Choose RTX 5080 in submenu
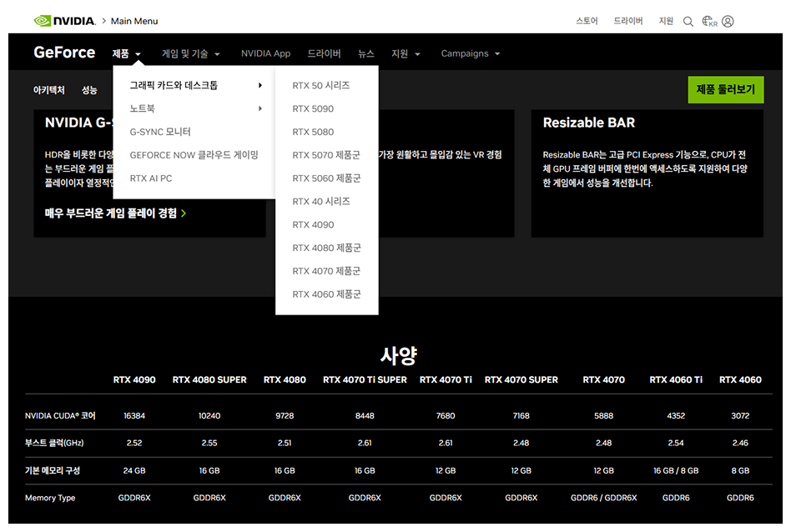791x532 pixels. point(313,132)
